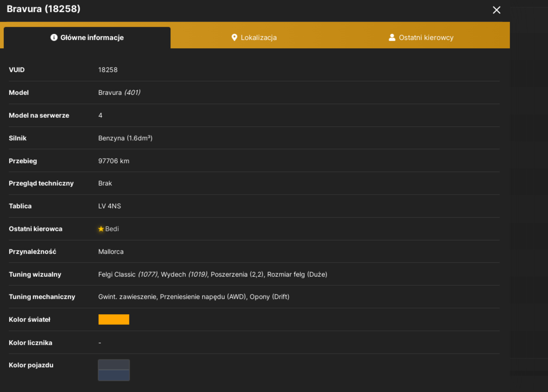Screen dimensions: 548x392
Task: Open the last driver Bedi profile
Action: (x=112, y=229)
